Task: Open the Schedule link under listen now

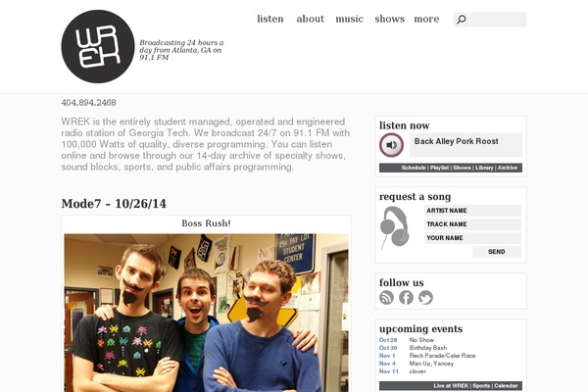Action: click(x=414, y=168)
